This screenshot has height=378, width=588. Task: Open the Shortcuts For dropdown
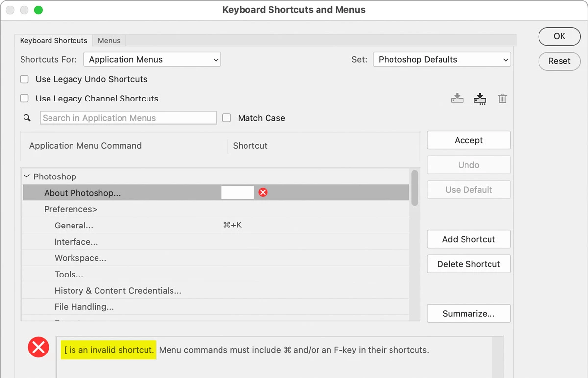tap(152, 60)
